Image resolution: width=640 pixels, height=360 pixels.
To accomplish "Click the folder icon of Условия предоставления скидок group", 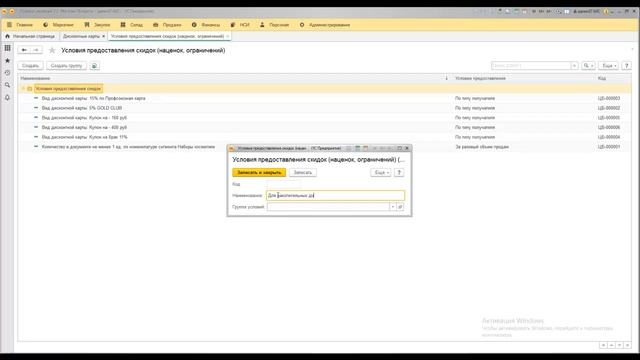I will point(30,89).
